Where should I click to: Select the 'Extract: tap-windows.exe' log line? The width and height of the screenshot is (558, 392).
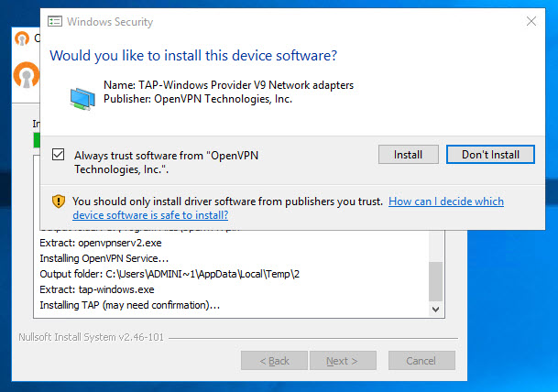point(97,289)
